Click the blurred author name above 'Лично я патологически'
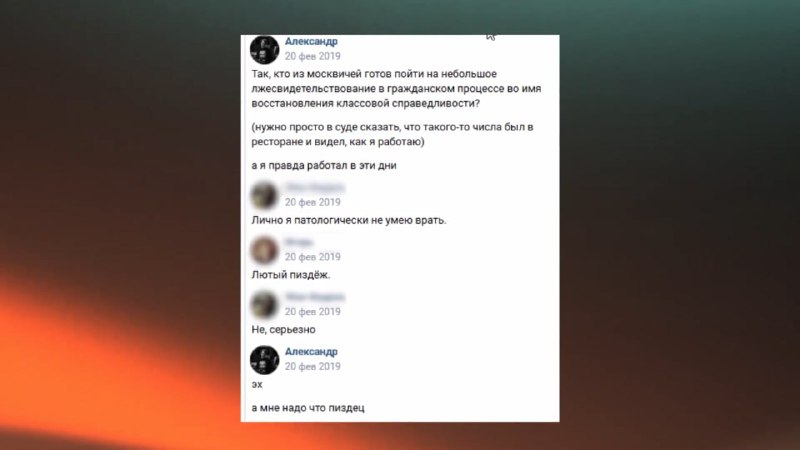 pyautogui.click(x=315, y=188)
